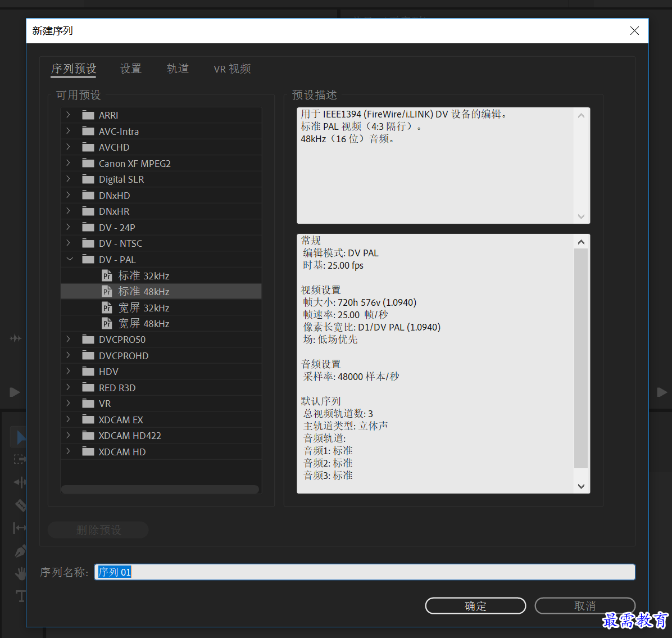Select the Razor tool in background toolbar
672x638 pixels.
[x=21, y=505]
